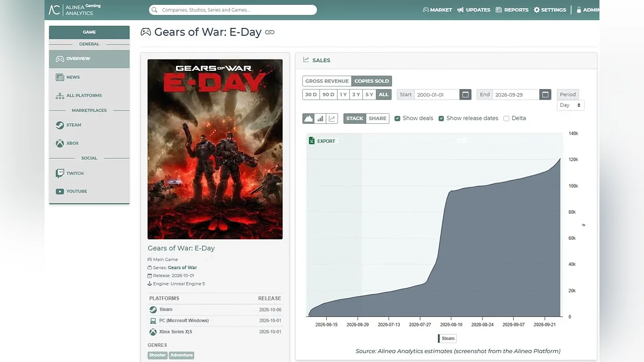The width and height of the screenshot is (644, 362).
Task: Export chart data to Excel
Action: coord(322,141)
